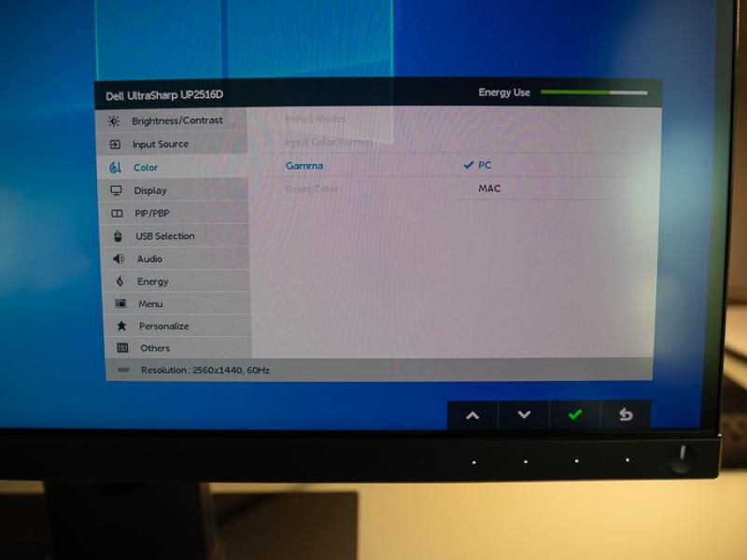Go back using the return arrow button
This screenshot has height=560, width=747.
(626, 414)
